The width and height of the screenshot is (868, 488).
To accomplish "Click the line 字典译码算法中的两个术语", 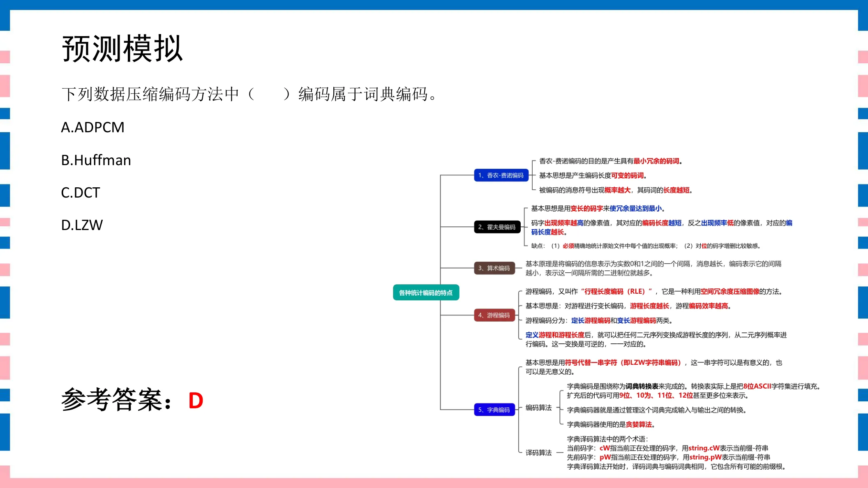I will [607, 439].
